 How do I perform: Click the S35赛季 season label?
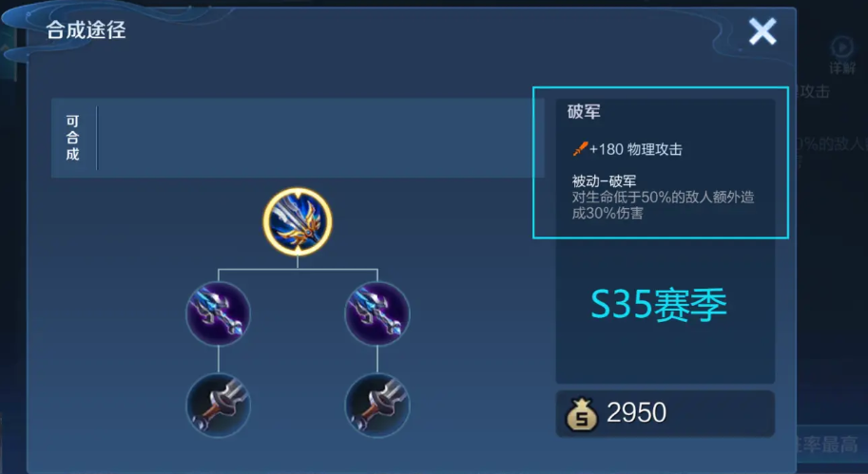click(x=658, y=305)
